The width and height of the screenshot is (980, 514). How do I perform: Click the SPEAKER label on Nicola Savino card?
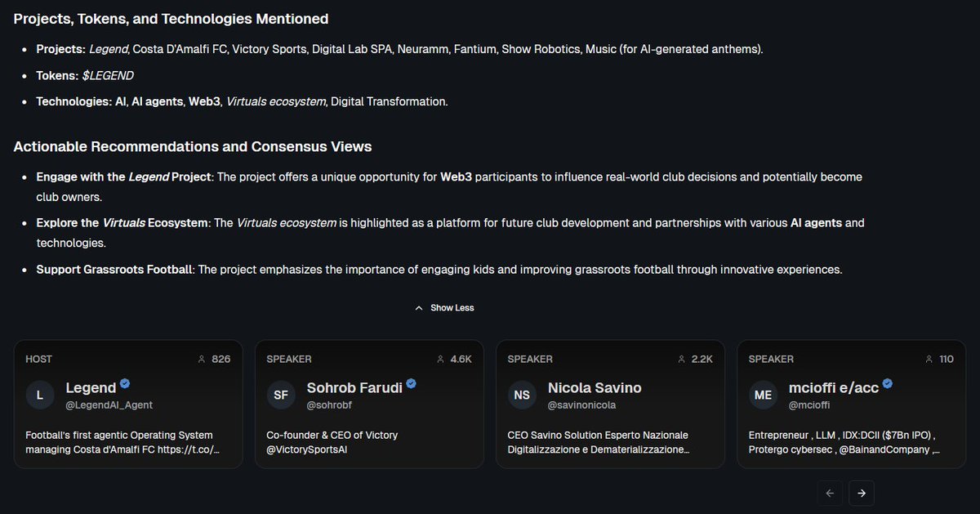pyautogui.click(x=530, y=360)
